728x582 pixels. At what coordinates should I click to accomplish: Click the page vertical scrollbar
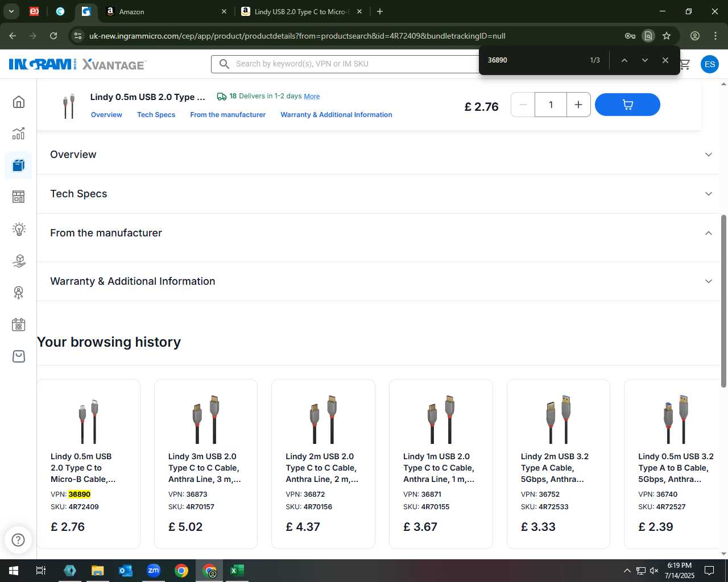[723, 301]
